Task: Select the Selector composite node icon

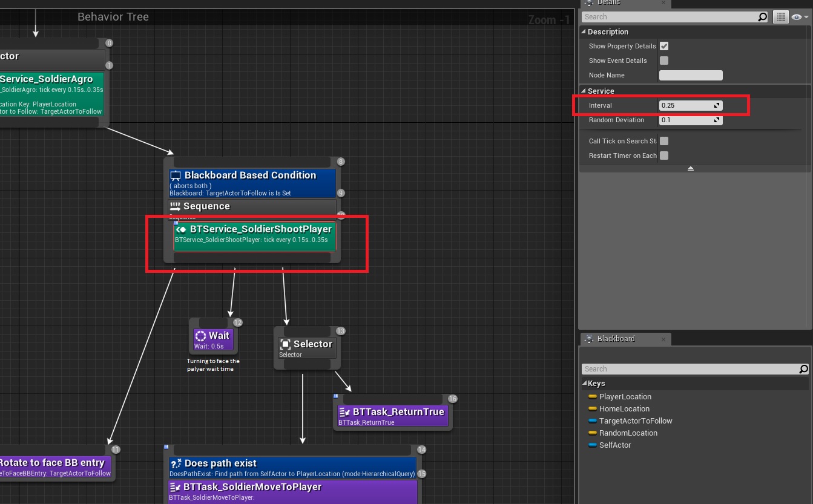Action: pyautogui.click(x=286, y=344)
